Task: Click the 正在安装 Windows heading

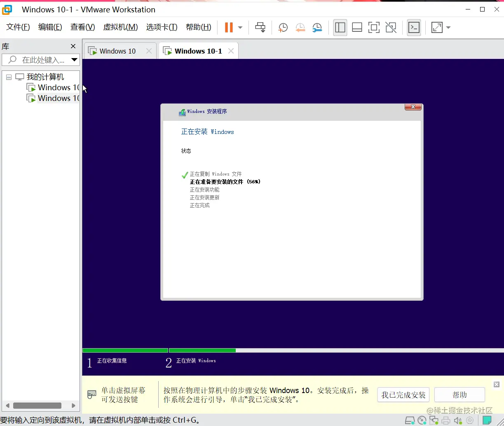Action: point(208,132)
